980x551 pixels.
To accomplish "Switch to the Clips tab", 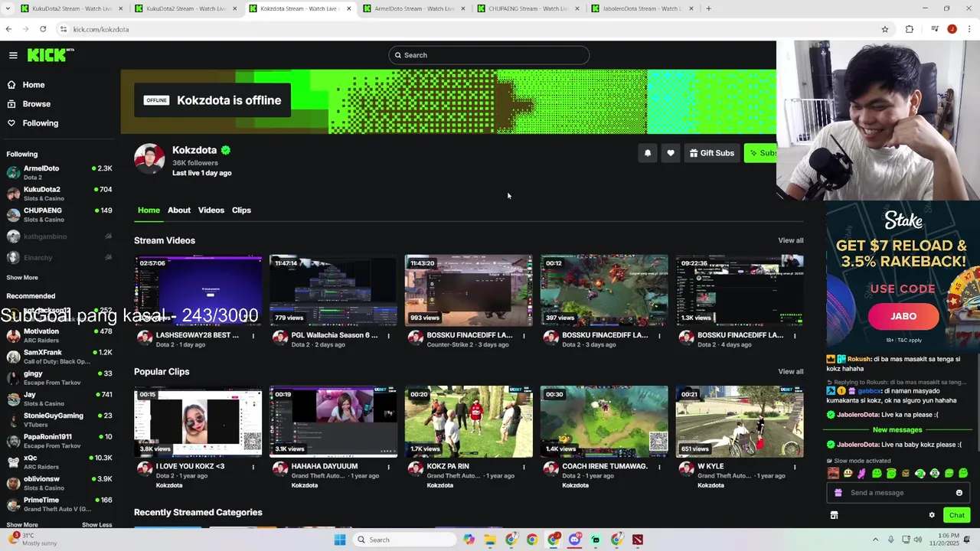I will tap(241, 210).
